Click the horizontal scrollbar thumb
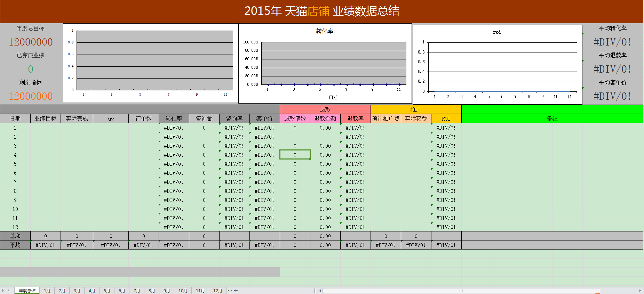This screenshot has width=644, height=294. [461, 291]
